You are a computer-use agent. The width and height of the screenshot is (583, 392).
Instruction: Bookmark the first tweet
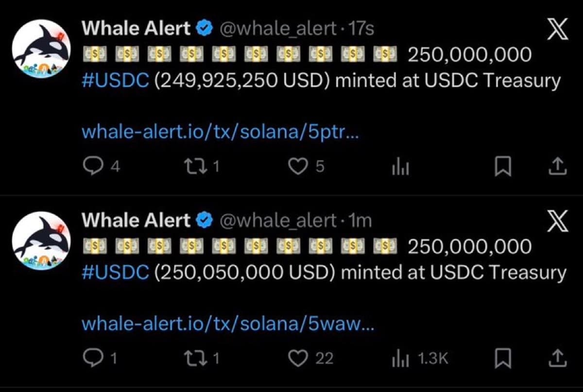[503, 166]
